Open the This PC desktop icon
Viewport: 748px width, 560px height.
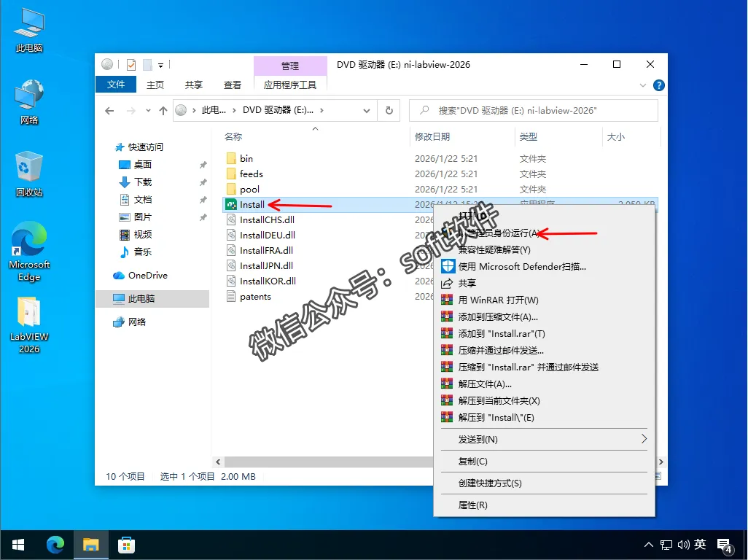(29, 30)
